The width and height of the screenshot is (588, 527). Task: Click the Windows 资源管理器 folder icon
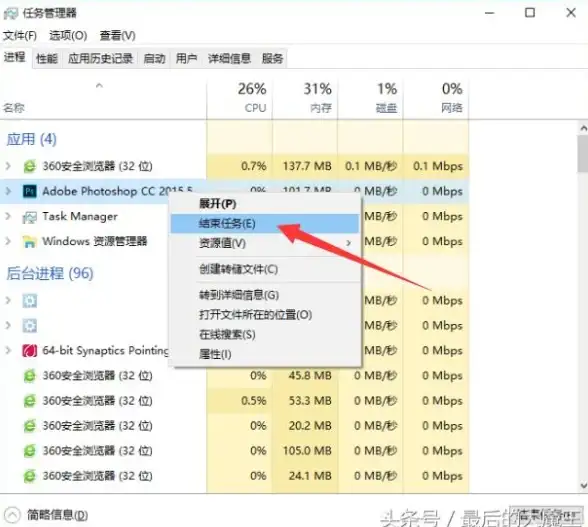pos(30,242)
